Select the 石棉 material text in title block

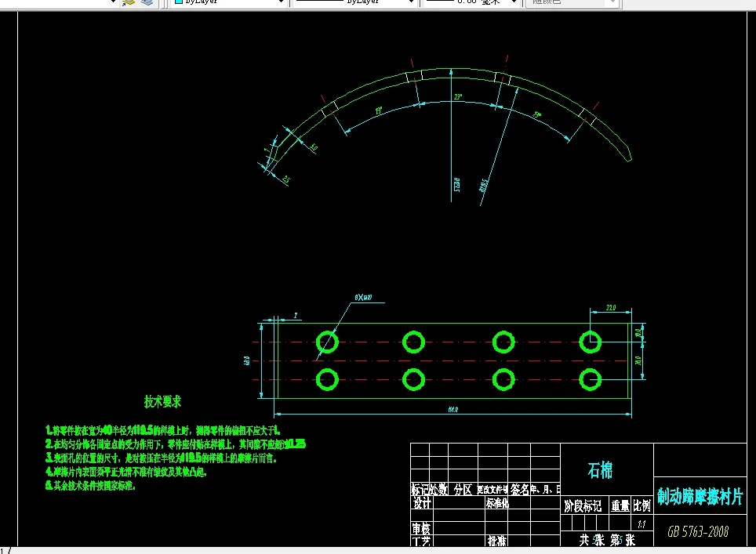[x=600, y=470]
